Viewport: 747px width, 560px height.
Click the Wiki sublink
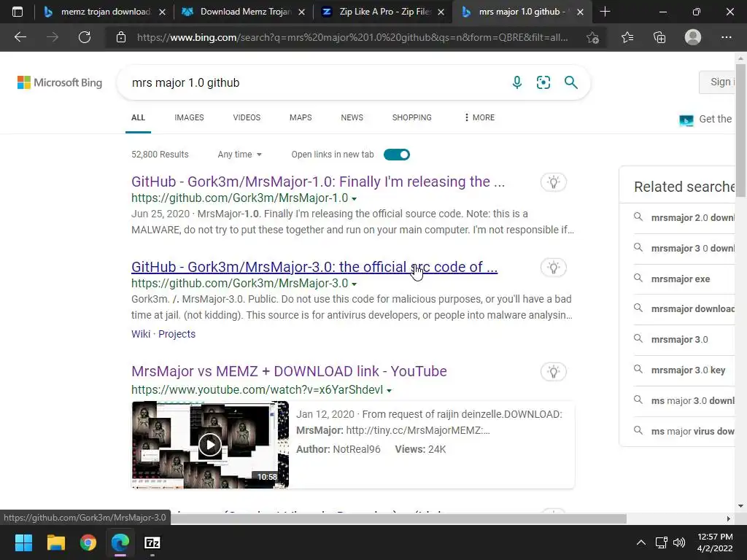pyautogui.click(x=141, y=334)
